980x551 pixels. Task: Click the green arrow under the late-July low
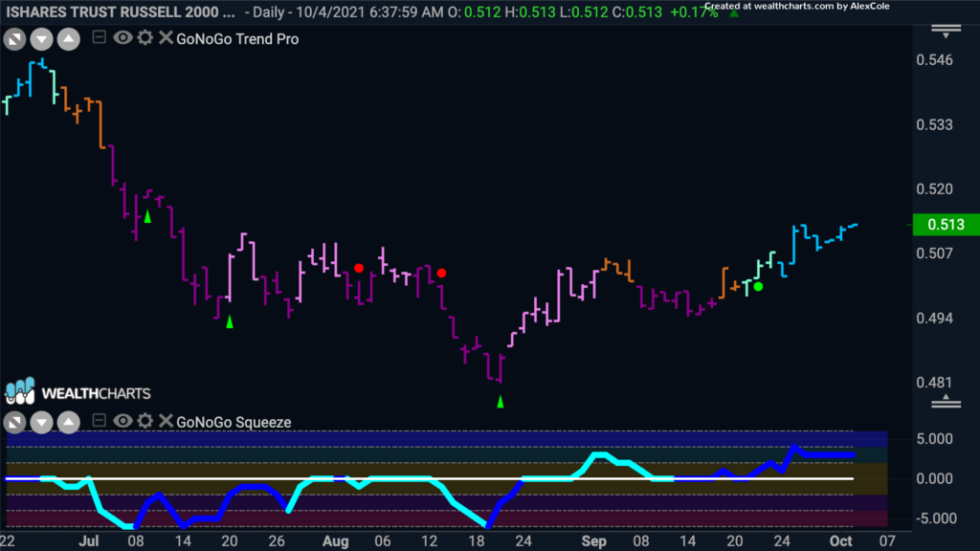pos(230,321)
